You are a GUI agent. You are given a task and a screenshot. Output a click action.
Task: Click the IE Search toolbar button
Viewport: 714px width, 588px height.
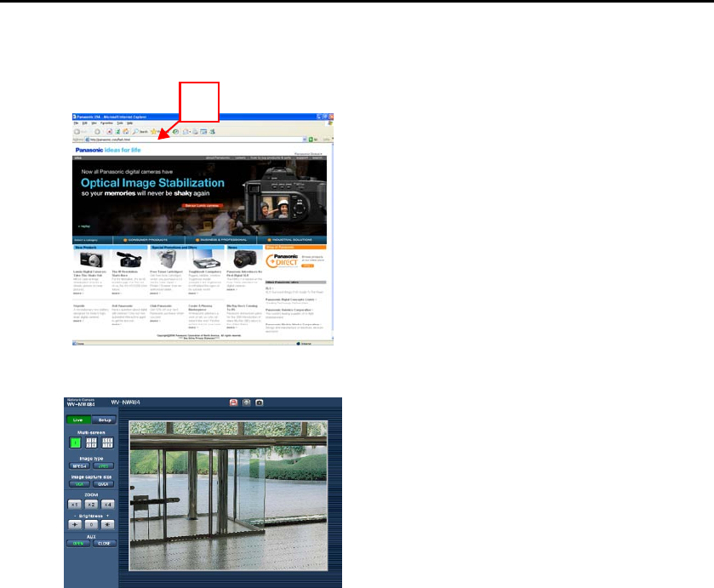(140, 132)
